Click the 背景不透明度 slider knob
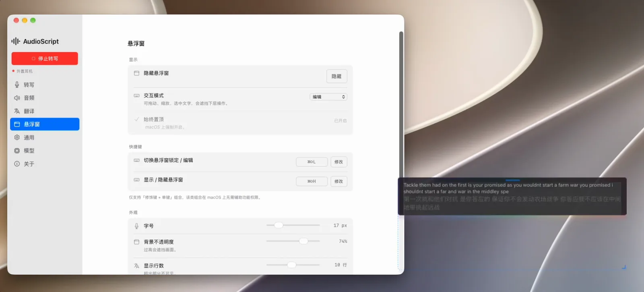Viewport: 644px width, 292px height. 303,241
